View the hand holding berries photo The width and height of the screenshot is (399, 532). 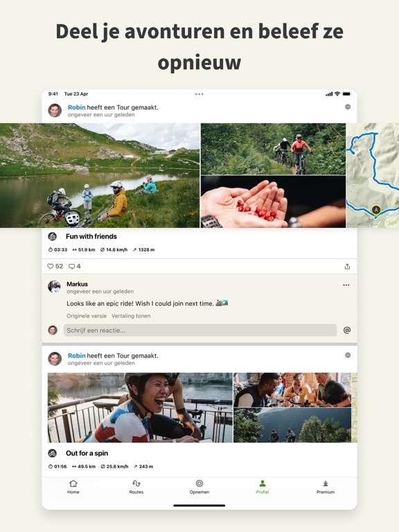(273, 202)
